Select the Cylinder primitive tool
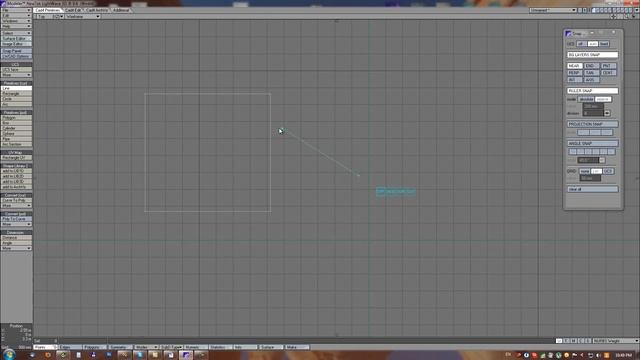 click(x=16, y=128)
